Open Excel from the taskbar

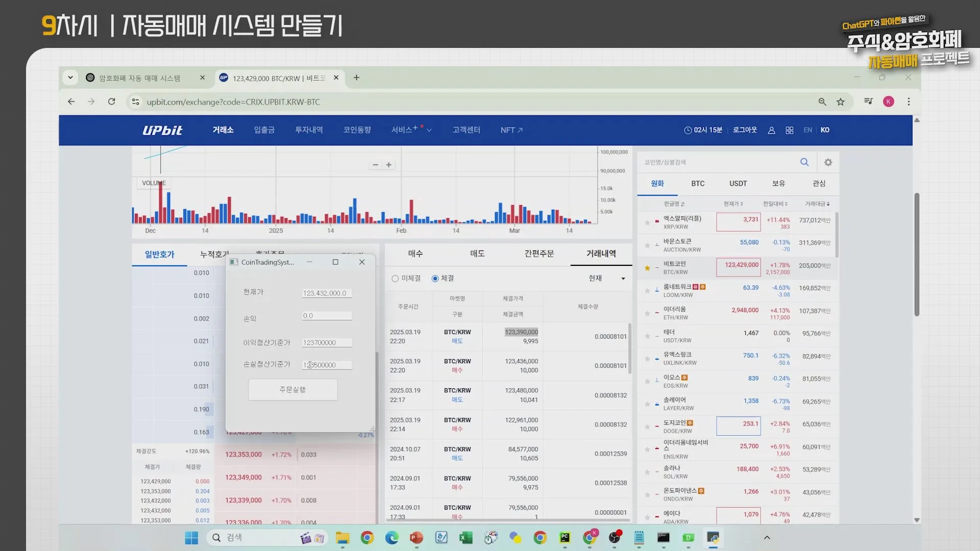click(x=465, y=538)
